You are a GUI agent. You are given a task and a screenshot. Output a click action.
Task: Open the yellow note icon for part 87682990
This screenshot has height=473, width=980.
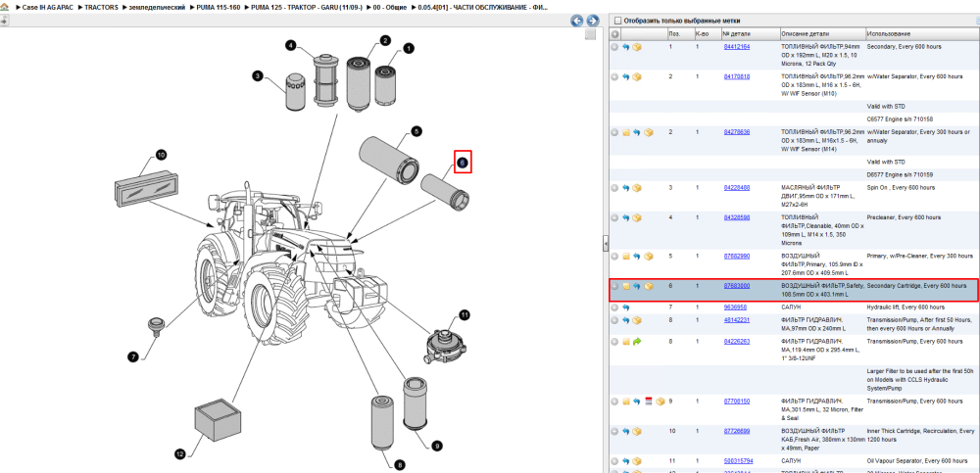(625, 257)
